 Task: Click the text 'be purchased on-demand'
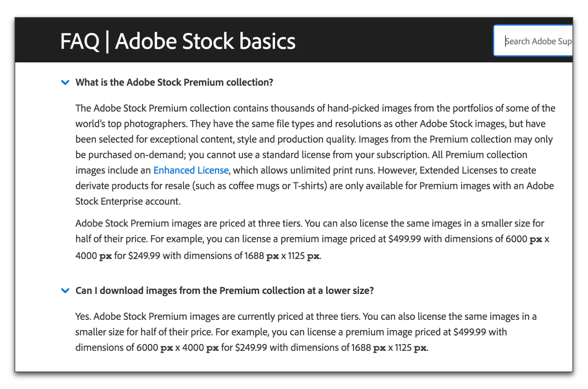[130, 155]
